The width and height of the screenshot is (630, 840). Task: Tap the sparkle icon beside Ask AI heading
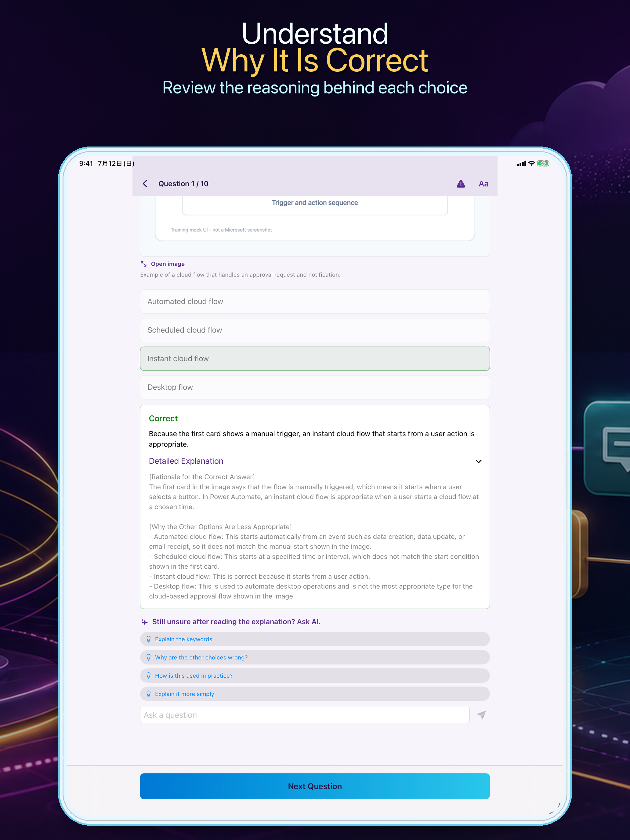(x=144, y=622)
